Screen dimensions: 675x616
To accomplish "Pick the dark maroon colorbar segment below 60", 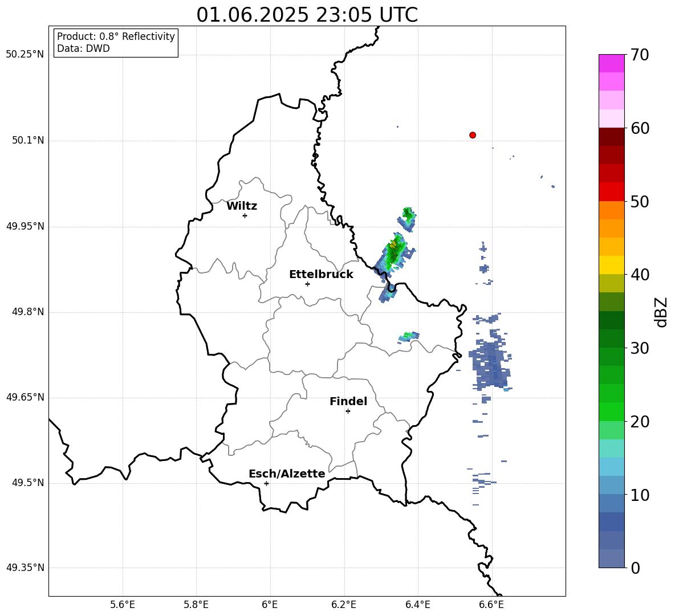I will pos(612,136).
